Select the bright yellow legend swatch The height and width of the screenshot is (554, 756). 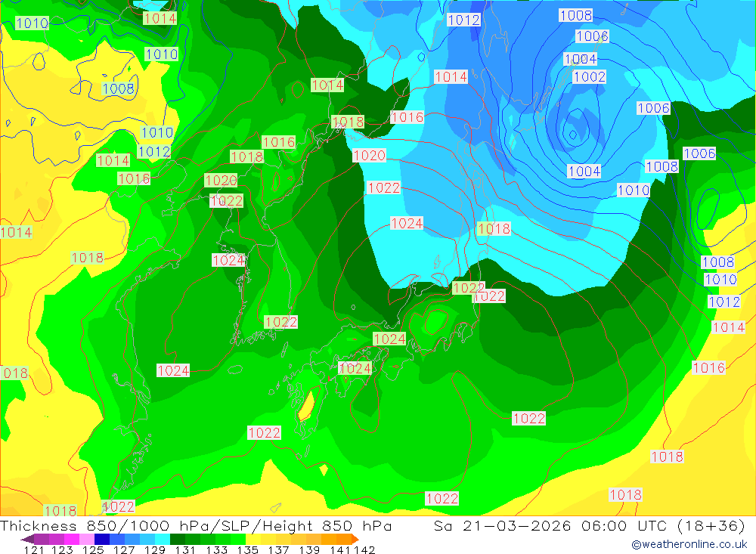pos(253,539)
